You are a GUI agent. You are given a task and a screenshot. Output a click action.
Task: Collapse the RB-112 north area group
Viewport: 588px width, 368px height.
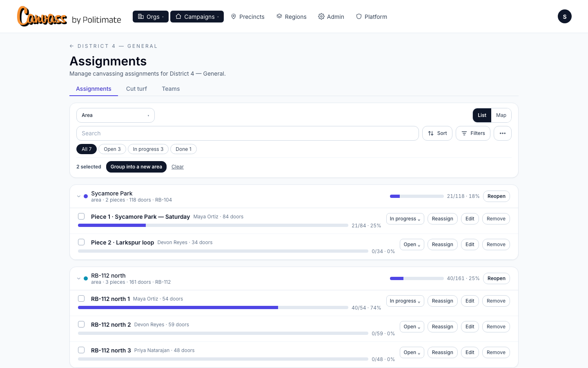(x=79, y=278)
